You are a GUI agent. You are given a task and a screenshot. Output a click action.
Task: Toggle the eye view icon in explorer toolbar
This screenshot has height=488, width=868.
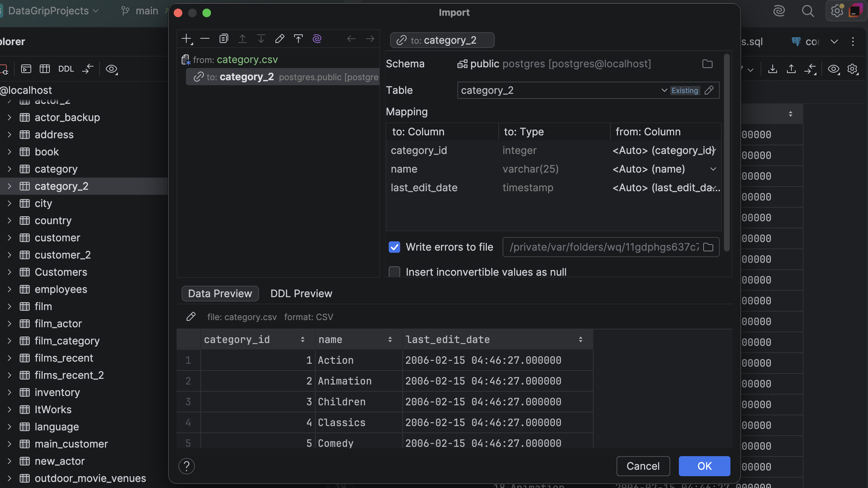tap(112, 69)
